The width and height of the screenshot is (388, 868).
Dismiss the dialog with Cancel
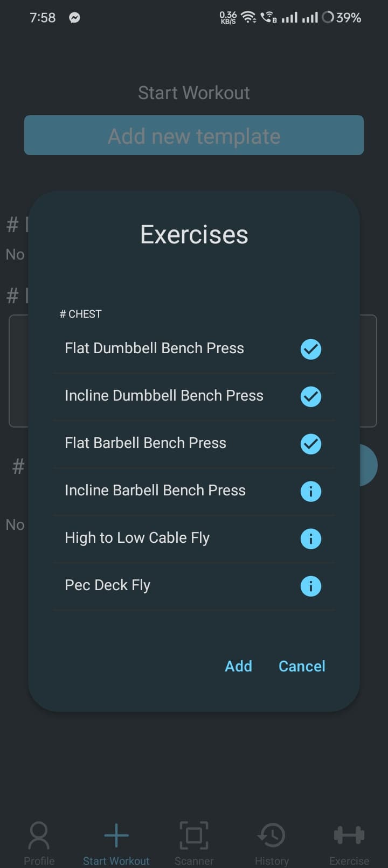[x=302, y=666]
